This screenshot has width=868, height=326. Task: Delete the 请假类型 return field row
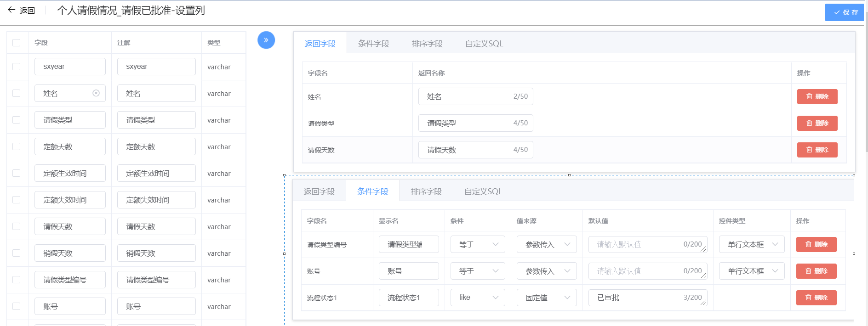coord(817,124)
